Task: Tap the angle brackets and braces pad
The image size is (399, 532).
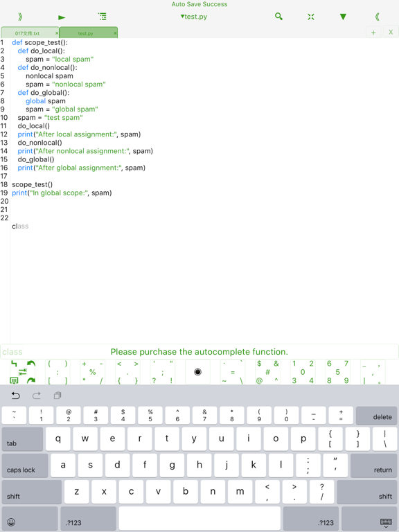Action: [127, 372]
